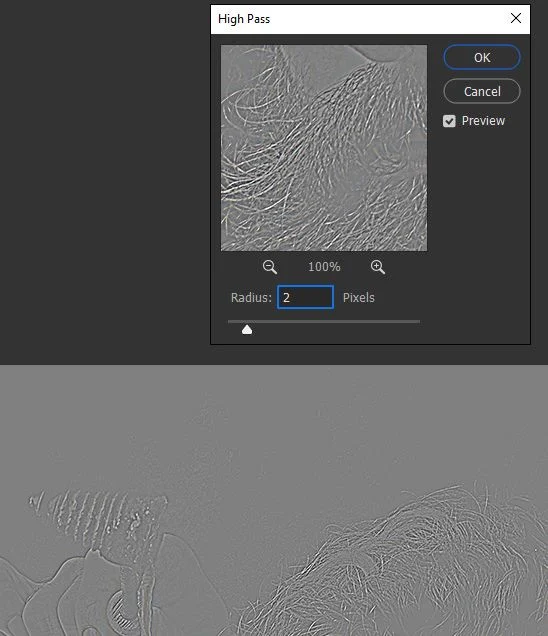The image size is (548, 636).
Task: Click the middle of the Radius slider track
Action: point(324,321)
